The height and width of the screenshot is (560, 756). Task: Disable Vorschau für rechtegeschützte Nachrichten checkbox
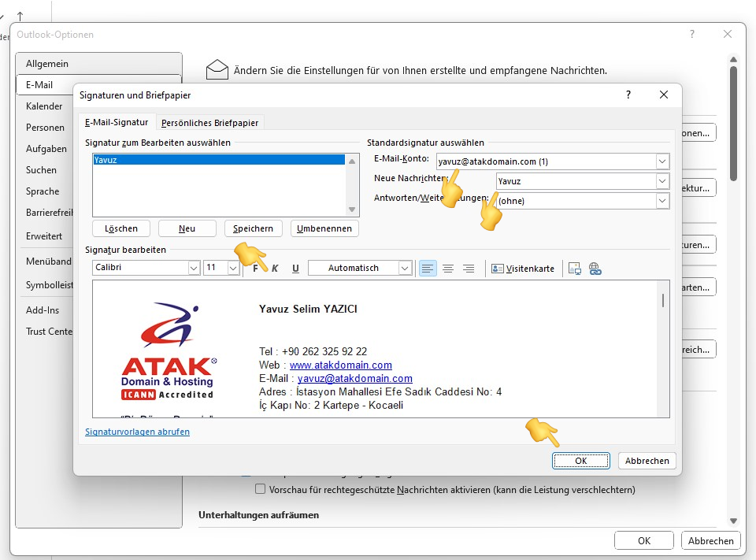(261, 489)
